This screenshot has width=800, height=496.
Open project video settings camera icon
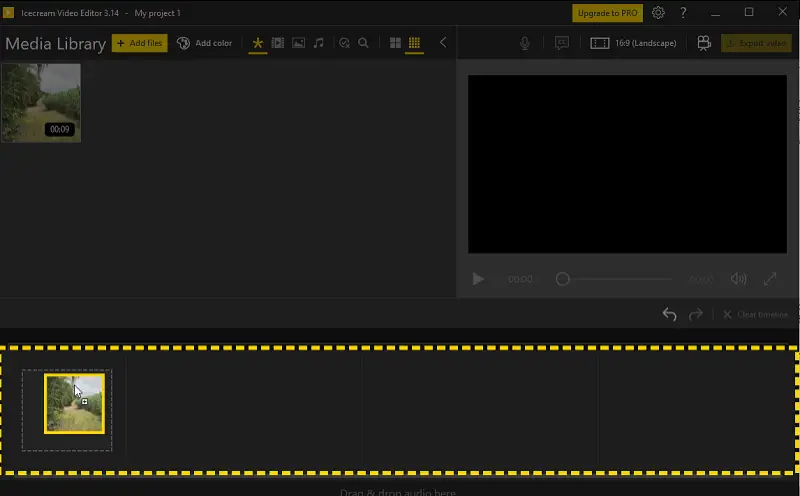[704, 43]
